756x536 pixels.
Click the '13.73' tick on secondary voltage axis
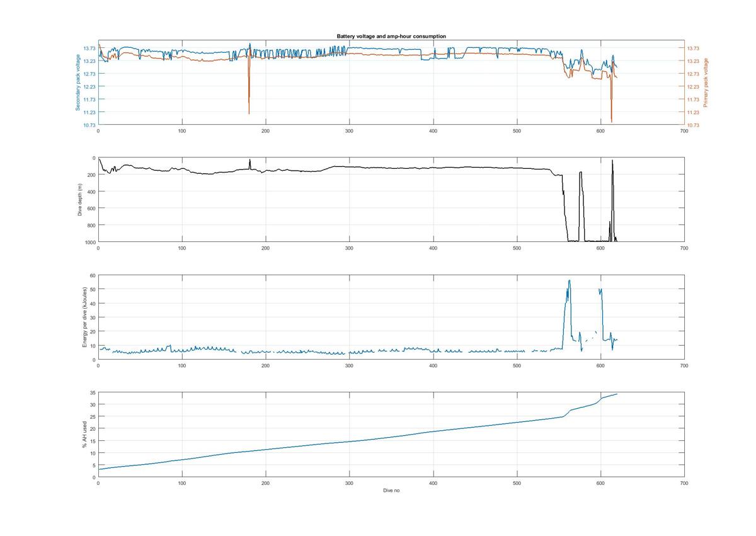tap(88, 48)
